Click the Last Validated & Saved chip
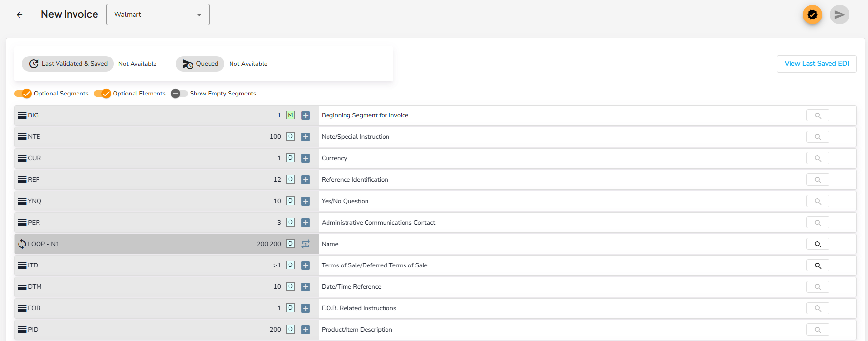868x341 pixels. pyautogui.click(x=68, y=64)
